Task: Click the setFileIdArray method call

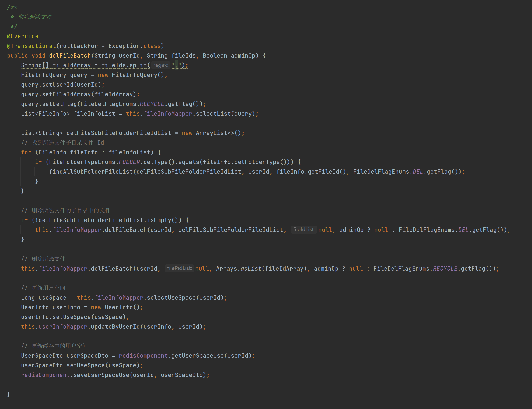Action: tap(66, 94)
